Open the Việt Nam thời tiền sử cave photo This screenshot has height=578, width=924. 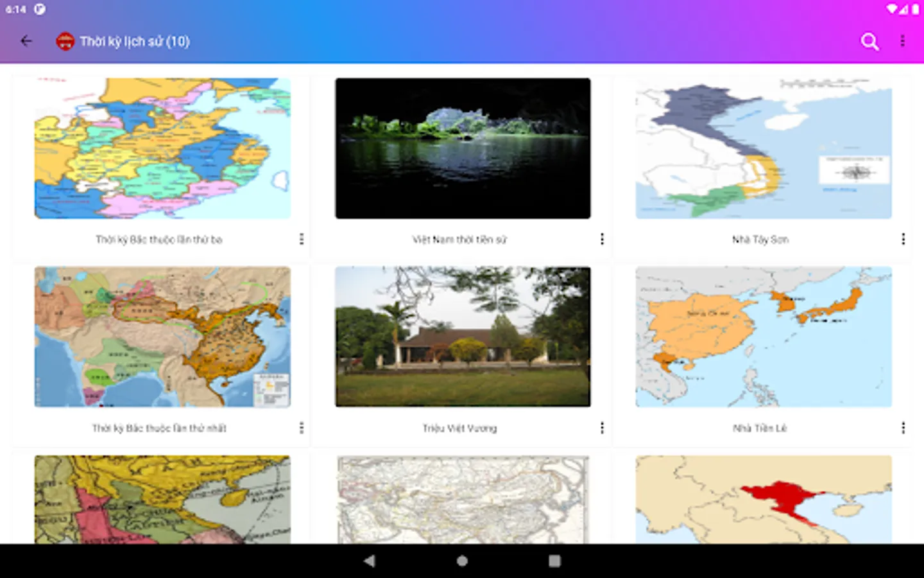463,148
